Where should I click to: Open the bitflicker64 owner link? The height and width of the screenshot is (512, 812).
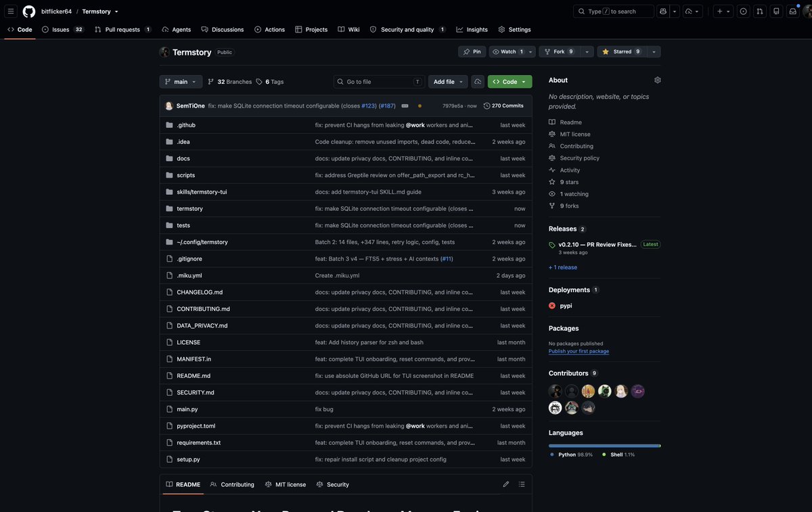(56, 11)
